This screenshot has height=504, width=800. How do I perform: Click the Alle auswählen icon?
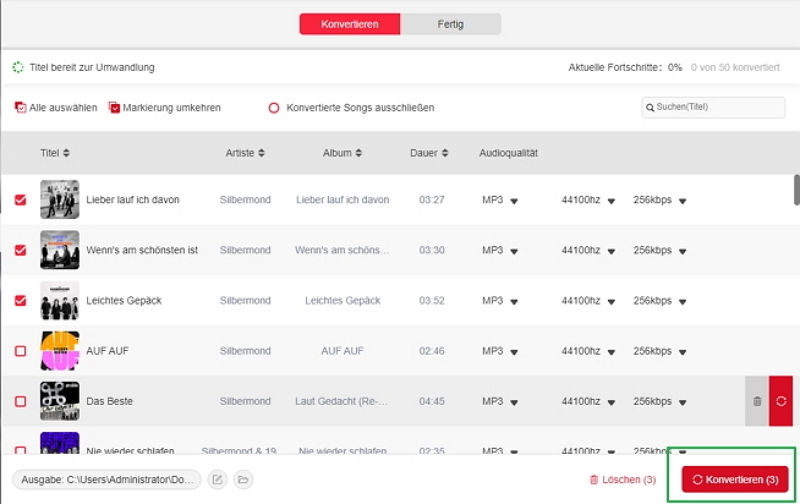20,107
